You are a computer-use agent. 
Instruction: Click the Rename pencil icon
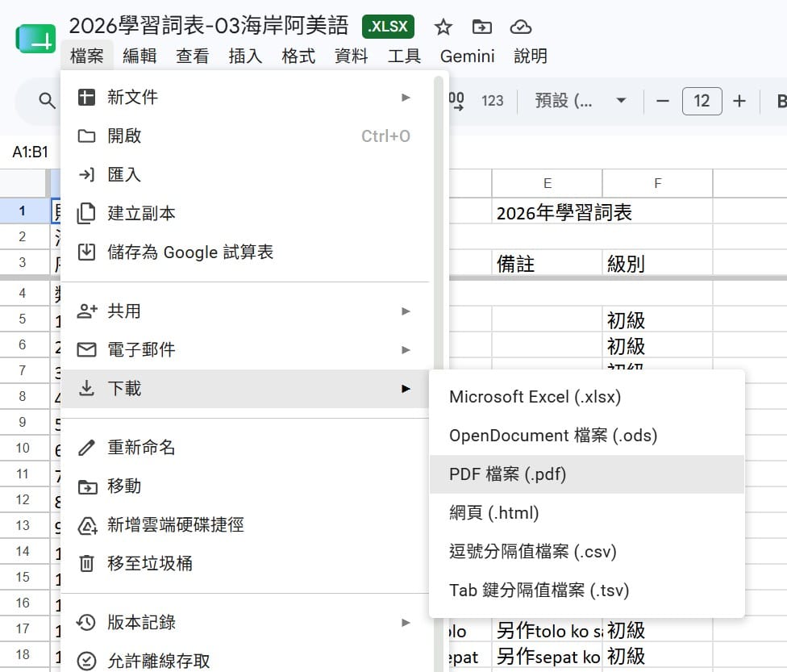tap(86, 447)
